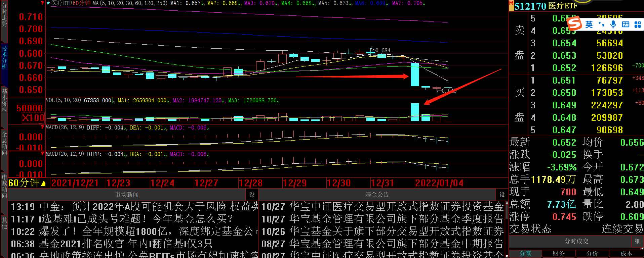Click the 基金公告 panel header
644x258 pixels.
coord(377,195)
